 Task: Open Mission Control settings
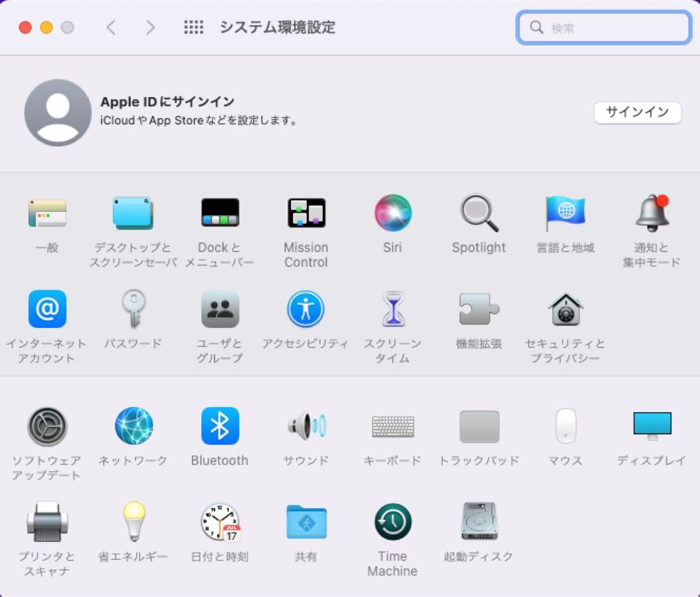[x=306, y=212]
